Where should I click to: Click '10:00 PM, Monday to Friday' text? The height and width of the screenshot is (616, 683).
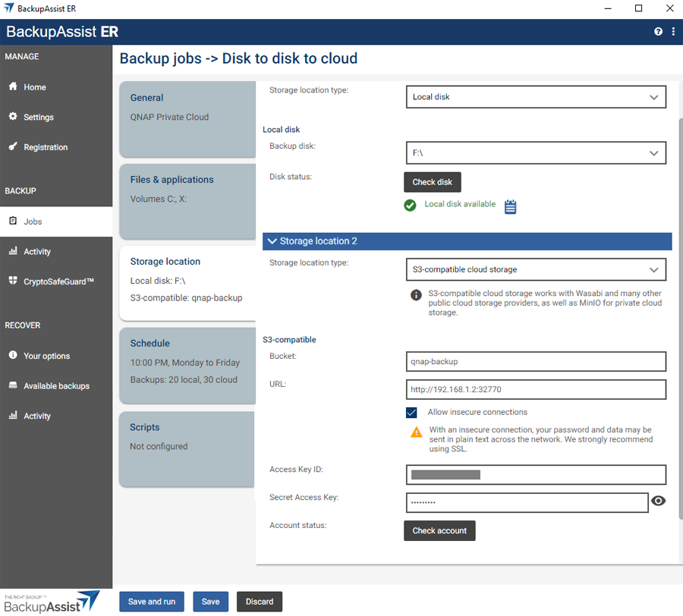click(x=185, y=362)
